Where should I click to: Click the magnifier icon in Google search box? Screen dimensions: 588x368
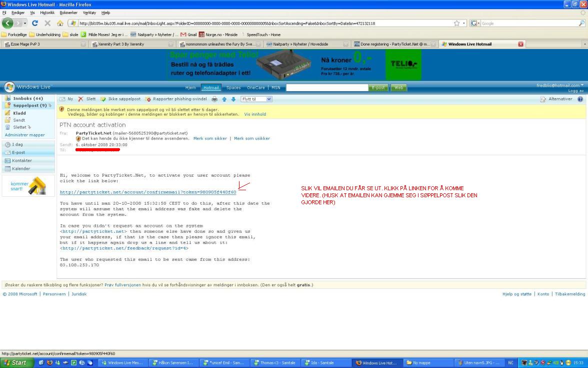click(x=581, y=23)
